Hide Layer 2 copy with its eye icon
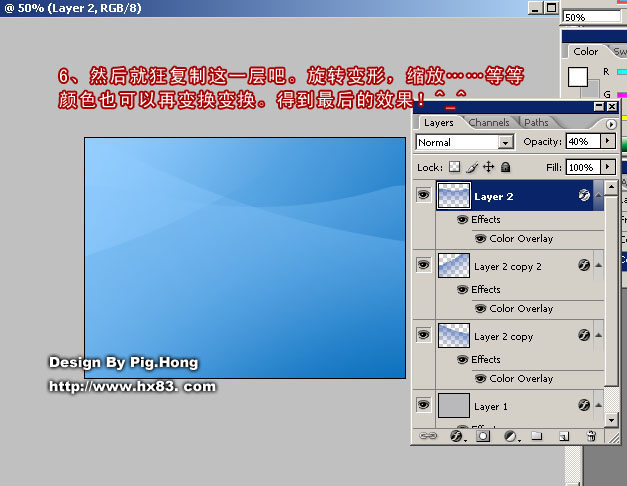This screenshot has height=486, width=627. coord(423,335)
